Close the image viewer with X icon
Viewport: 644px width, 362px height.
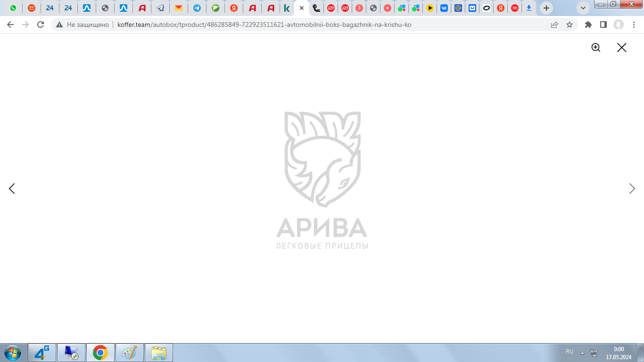coord(621,48)
